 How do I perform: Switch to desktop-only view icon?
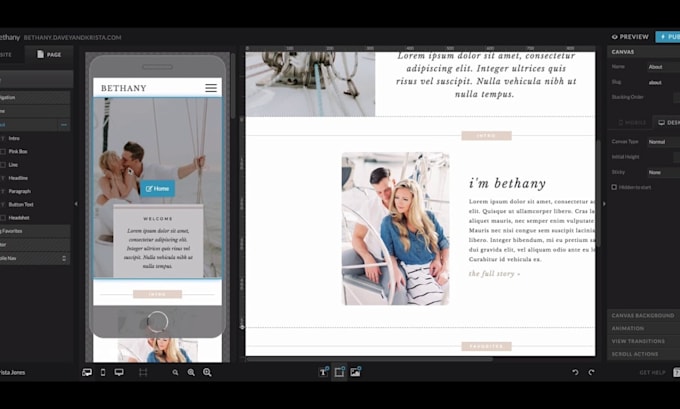tap(119, 373)
